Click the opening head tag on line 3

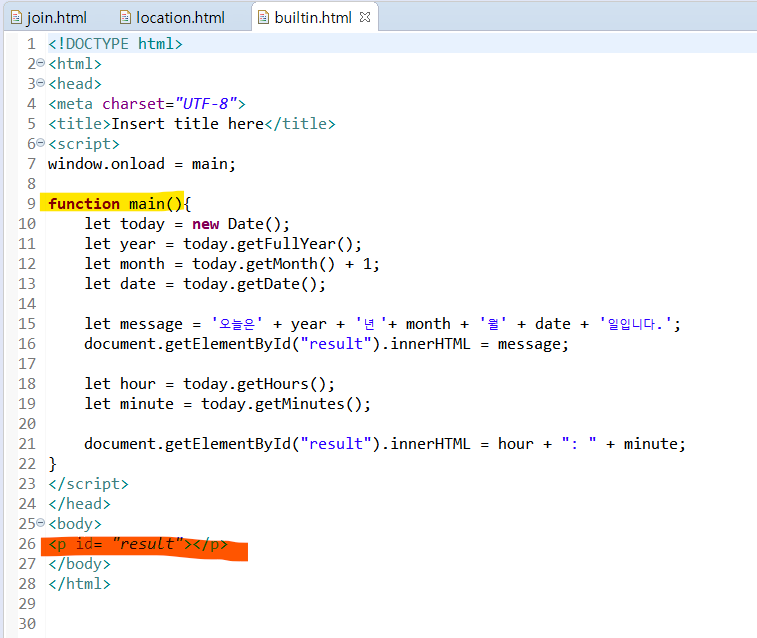tap(75, 84)
